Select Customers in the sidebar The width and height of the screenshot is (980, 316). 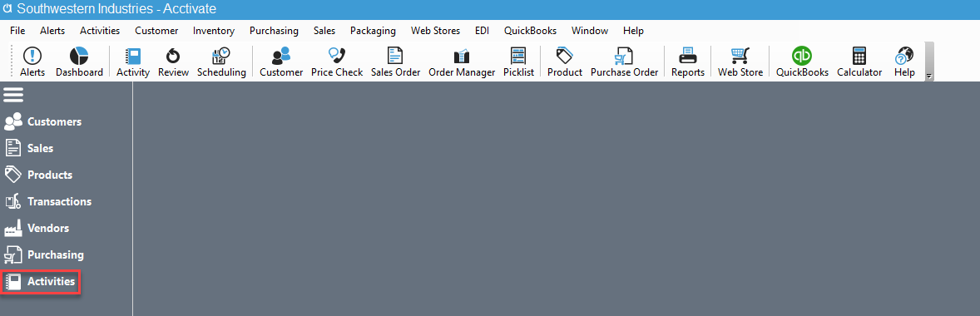43,121
